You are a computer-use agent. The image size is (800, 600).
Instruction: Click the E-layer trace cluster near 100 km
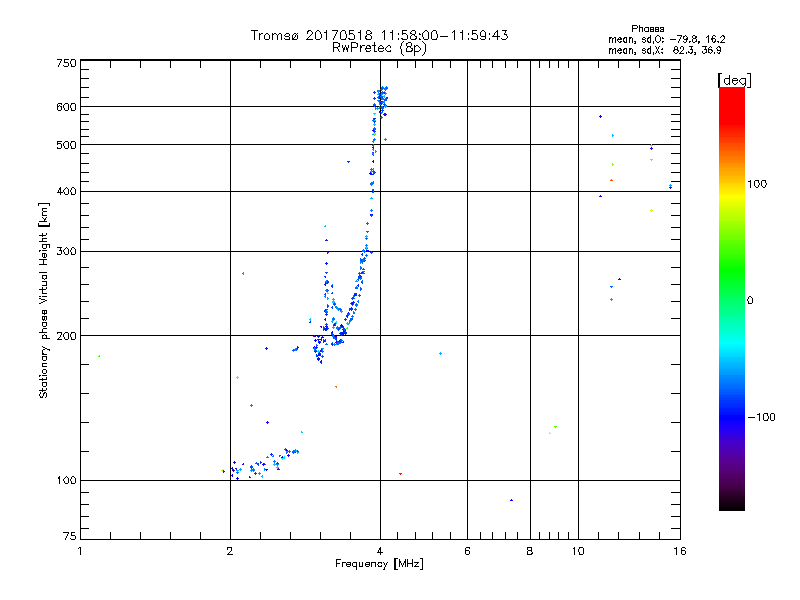pos(260,463)
